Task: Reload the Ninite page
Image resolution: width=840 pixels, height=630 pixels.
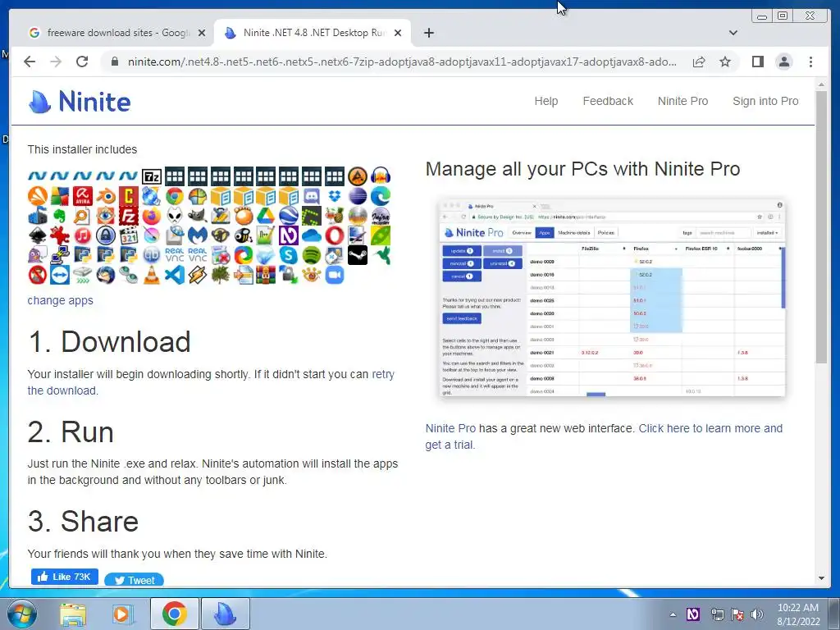Action: click(x=82, y=62)
